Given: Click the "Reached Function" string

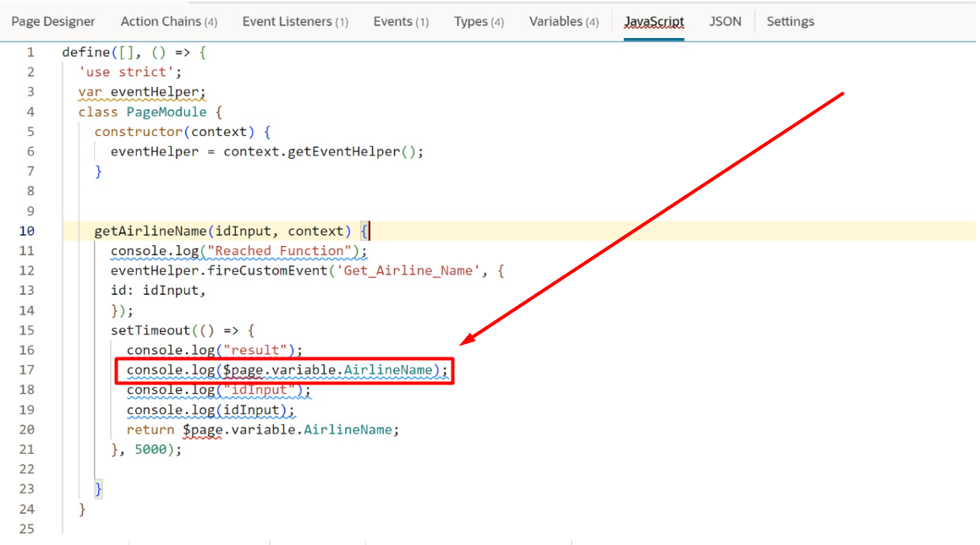Looking at the screenshot, I should (x=279, y=251).
